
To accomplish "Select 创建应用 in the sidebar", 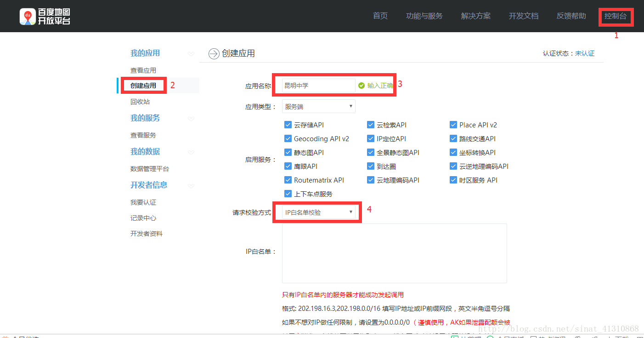I will coord(143,86).
